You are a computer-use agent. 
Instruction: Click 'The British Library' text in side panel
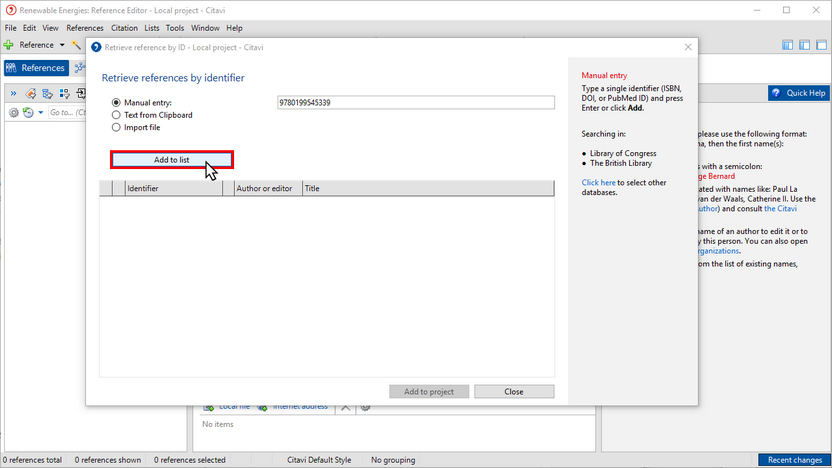click(621, 163)
